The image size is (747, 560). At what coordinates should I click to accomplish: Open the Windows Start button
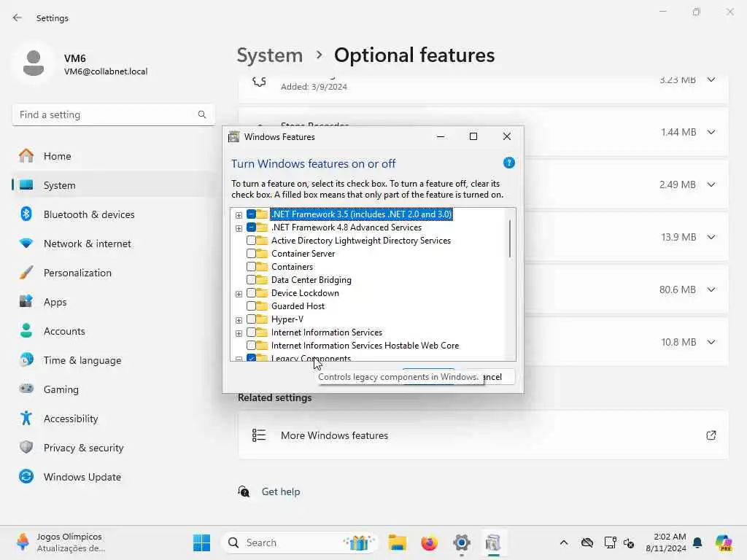coord(201,542)
